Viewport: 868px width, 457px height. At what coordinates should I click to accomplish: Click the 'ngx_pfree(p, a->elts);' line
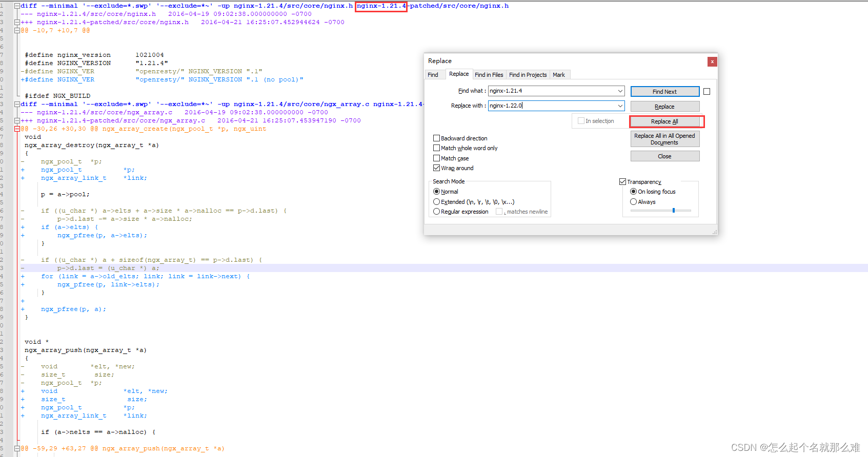[x=102, y=235]
